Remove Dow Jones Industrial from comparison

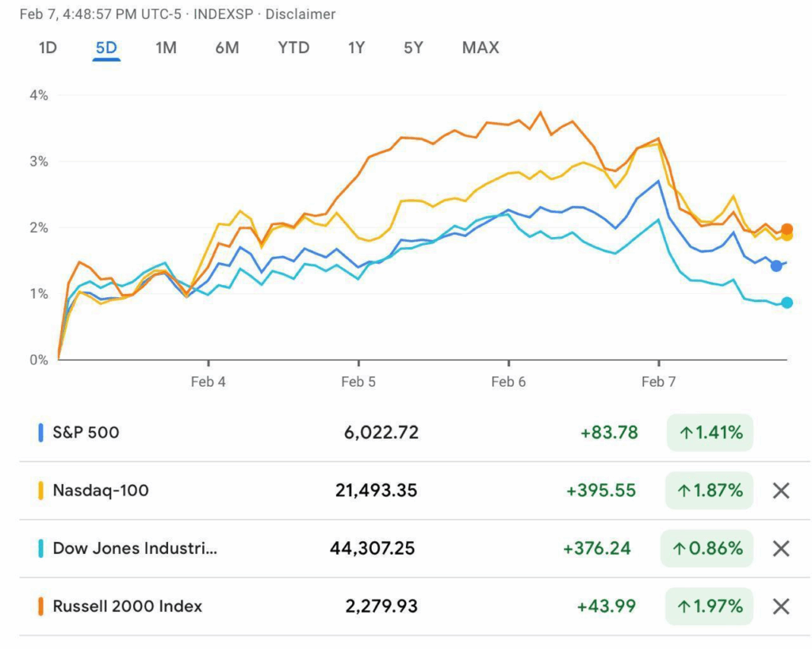[x=781, y=548]
